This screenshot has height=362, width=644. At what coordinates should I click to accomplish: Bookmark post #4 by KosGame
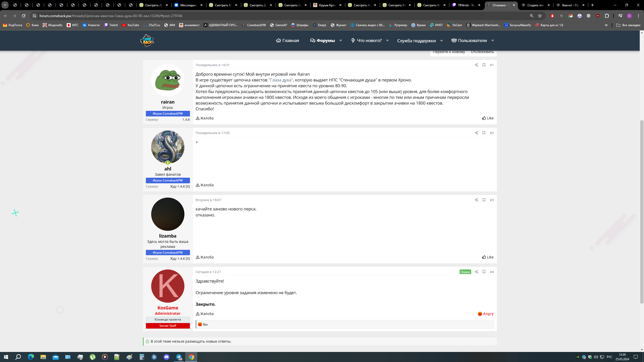click(484, 272)
